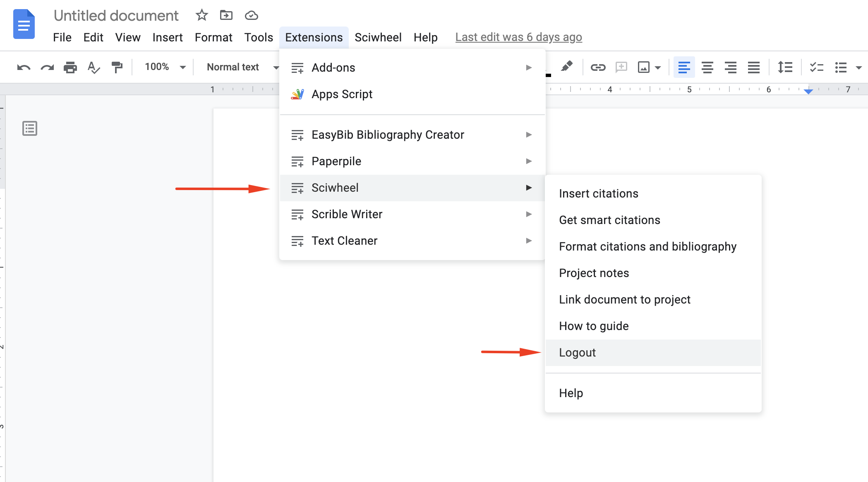Open the Edit menu

coord(93,37)
